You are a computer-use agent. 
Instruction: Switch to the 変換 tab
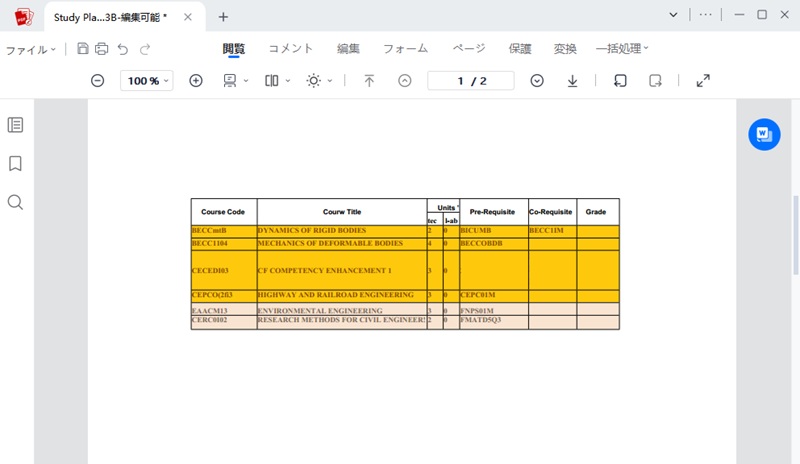point(565,48)
